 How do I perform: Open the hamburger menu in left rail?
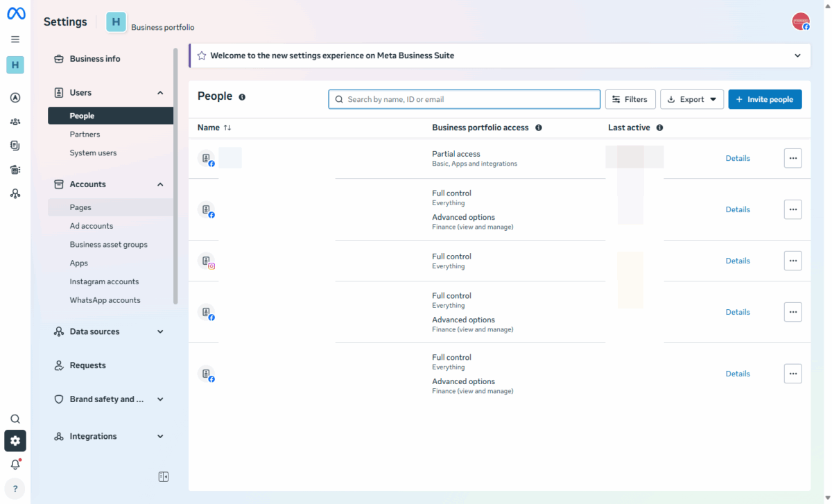tap(15, 40)
